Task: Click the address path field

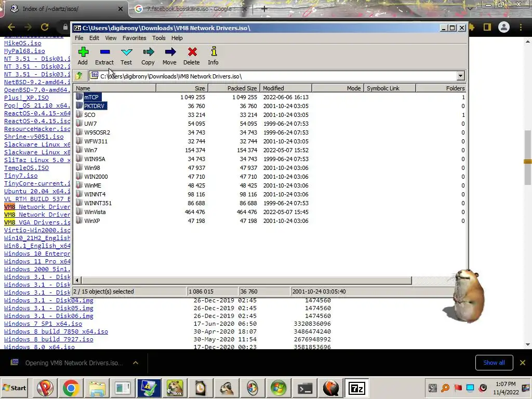Action: pos(273,76)
